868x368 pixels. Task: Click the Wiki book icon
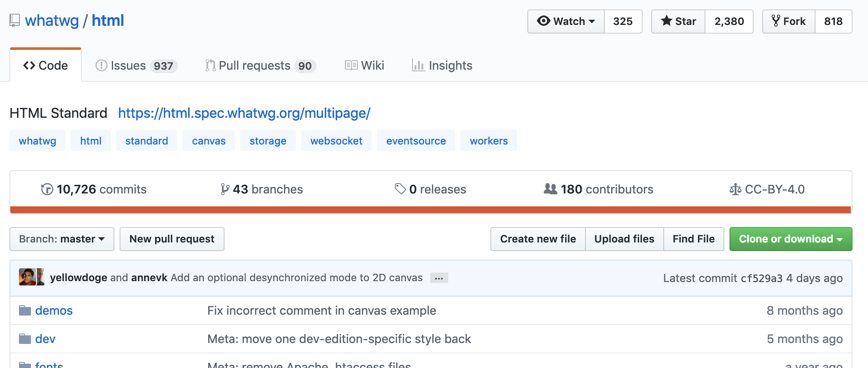tap(351, 65)
